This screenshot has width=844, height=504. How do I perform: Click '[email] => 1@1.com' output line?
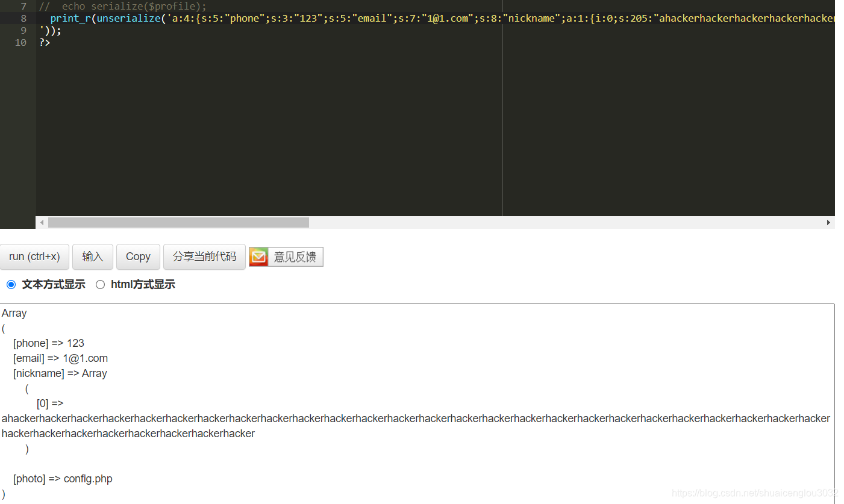point(61,358)
